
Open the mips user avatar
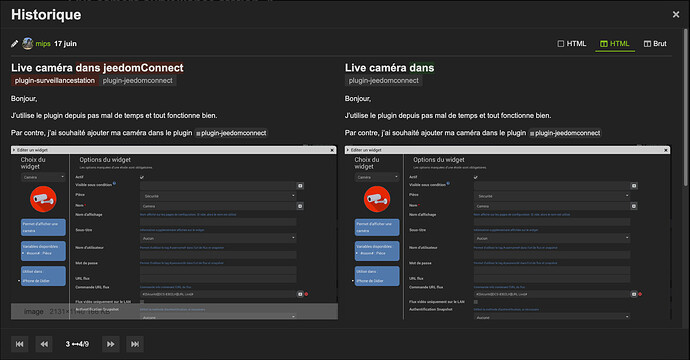click(28, 43)
